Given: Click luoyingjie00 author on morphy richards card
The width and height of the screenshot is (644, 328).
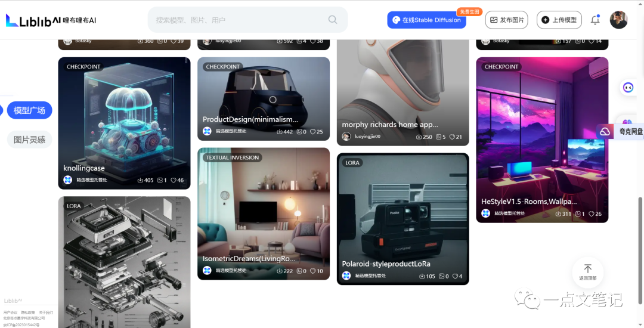Looking at the screenshot, I should pos(367,137).
